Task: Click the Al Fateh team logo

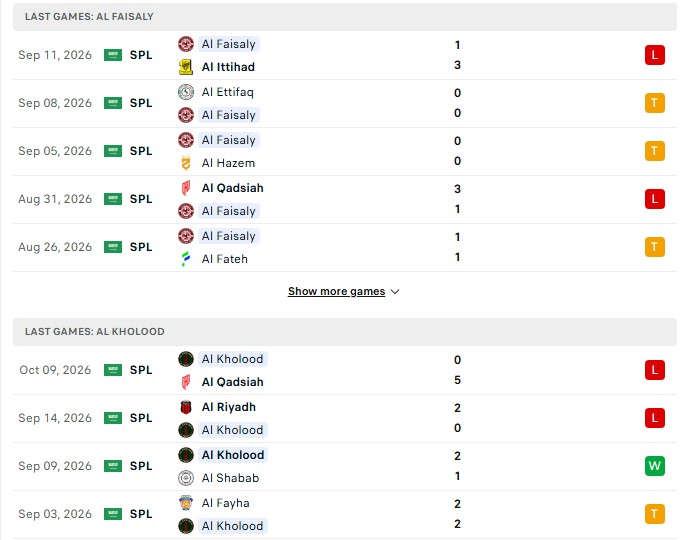Action: click(186, 259)
